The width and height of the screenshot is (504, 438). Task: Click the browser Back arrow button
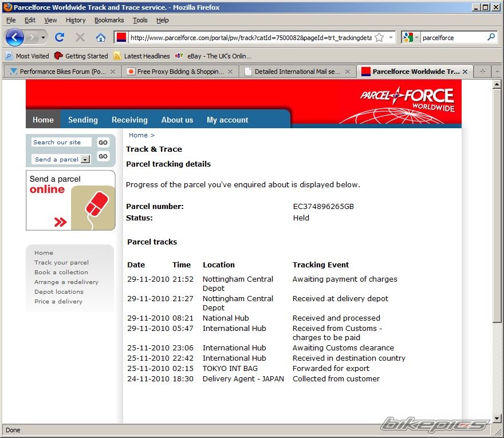[x=15, y=37]
